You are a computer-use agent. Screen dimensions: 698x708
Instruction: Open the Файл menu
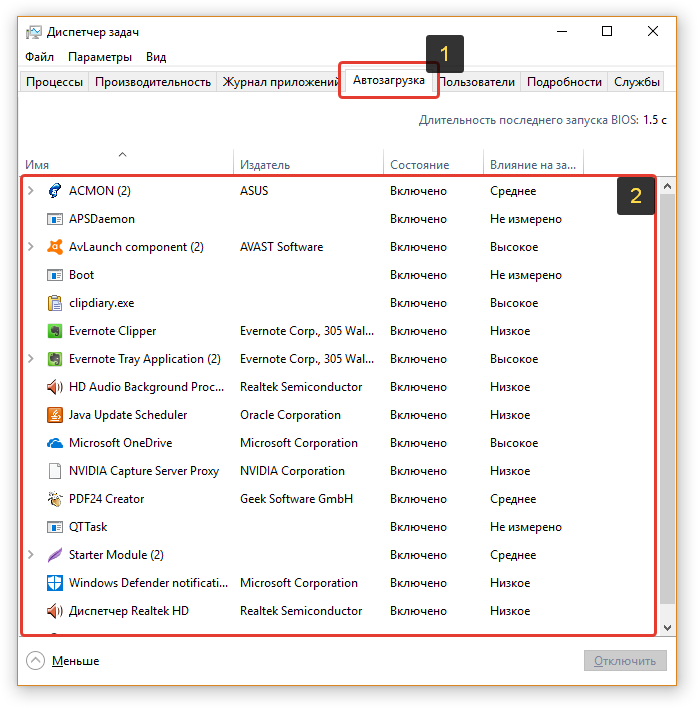39,57
